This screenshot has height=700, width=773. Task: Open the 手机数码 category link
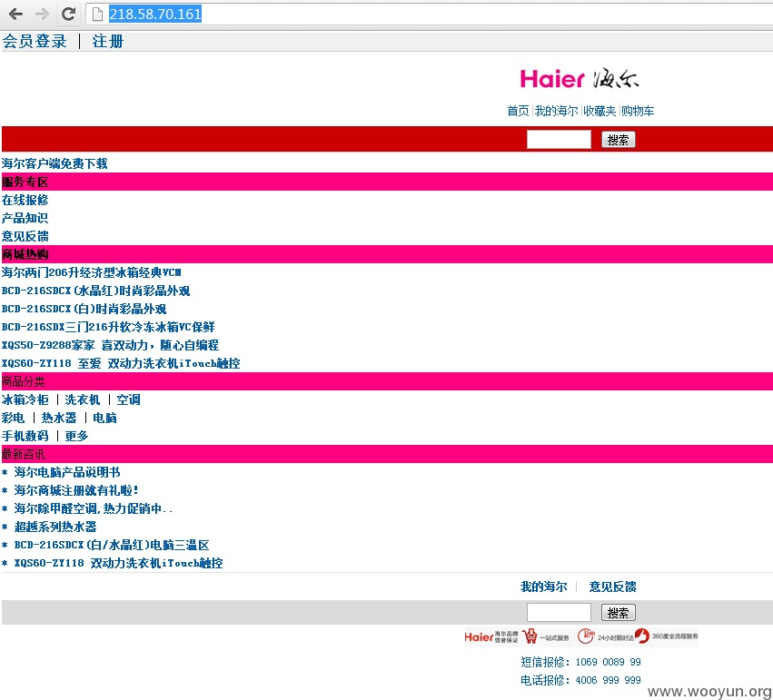coord(25,436)
